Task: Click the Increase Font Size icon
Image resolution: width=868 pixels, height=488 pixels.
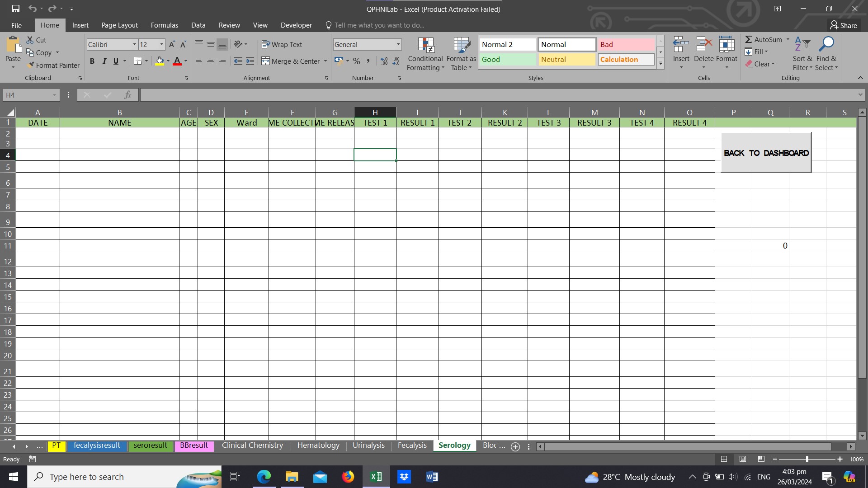Action: pos(172,44)
